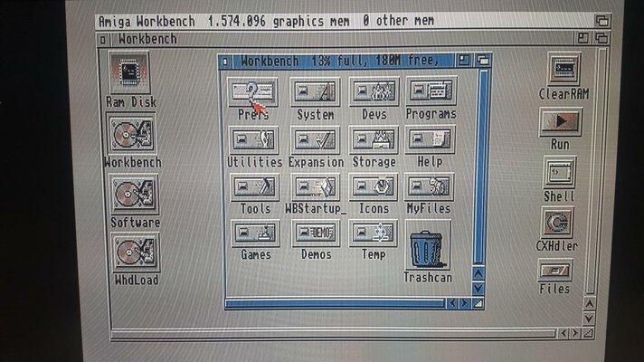Open the Utilities drawer
The height and width of the screenshot is (362, 644).
[254, 139]
